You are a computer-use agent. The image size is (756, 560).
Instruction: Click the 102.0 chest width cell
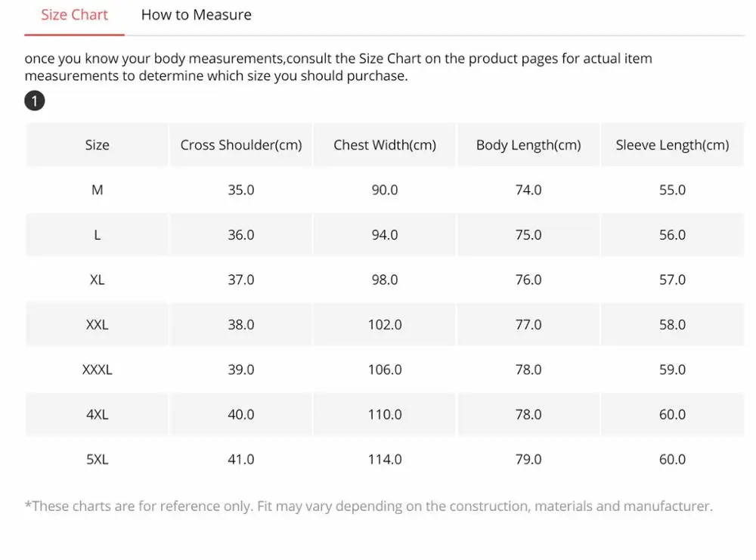[385, 325]
